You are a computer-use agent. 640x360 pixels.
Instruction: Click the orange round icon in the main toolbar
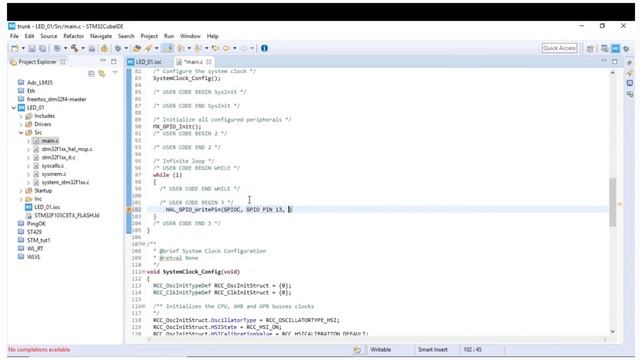104,48
